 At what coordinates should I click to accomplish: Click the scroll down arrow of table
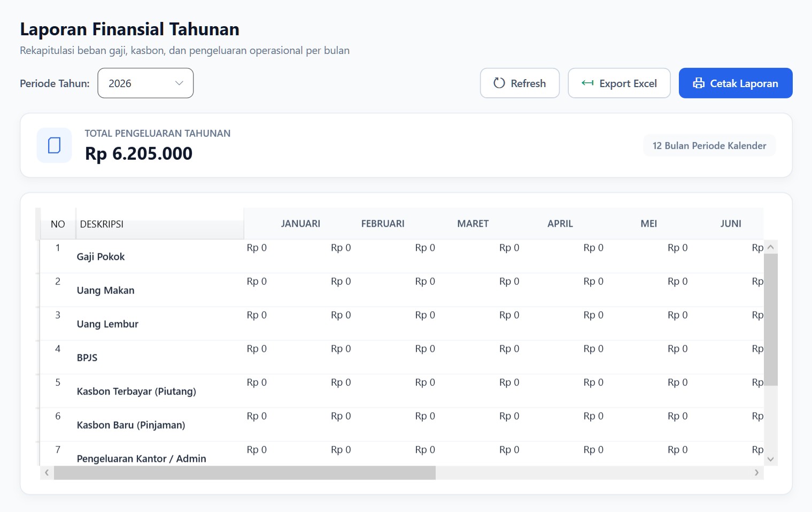click(770, 459)
